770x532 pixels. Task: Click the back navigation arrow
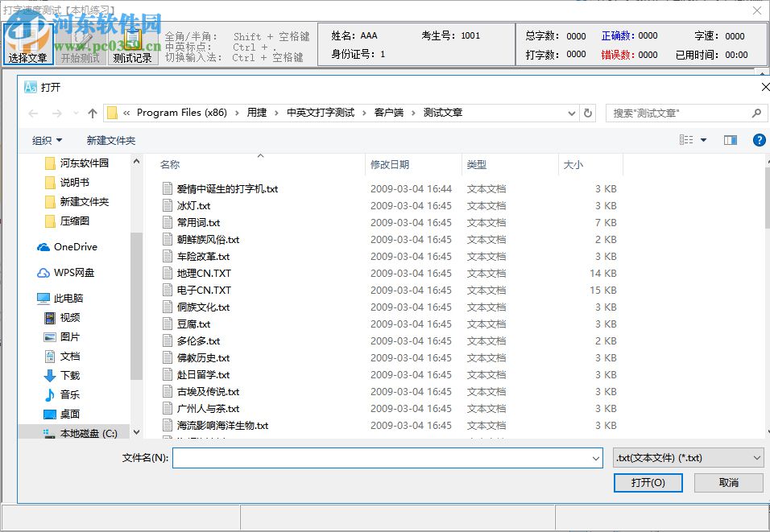coord(32,113)
